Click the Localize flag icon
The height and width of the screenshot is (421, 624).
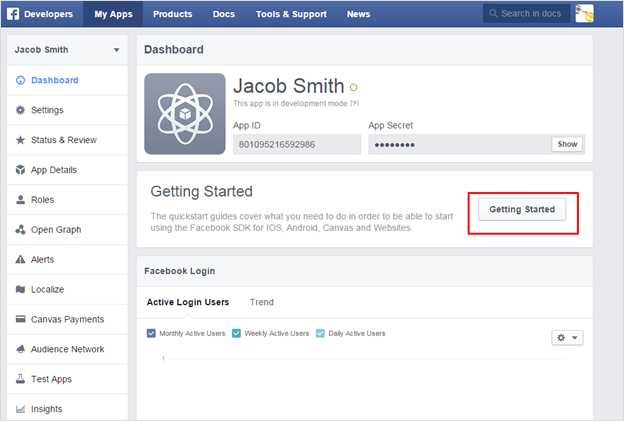tap(20, 289)
